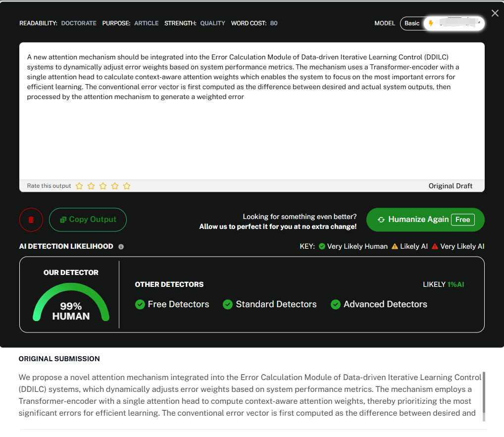The image size is (504, 437).
Task: Click the Original Draft label
Action: (x=451, y=186)
